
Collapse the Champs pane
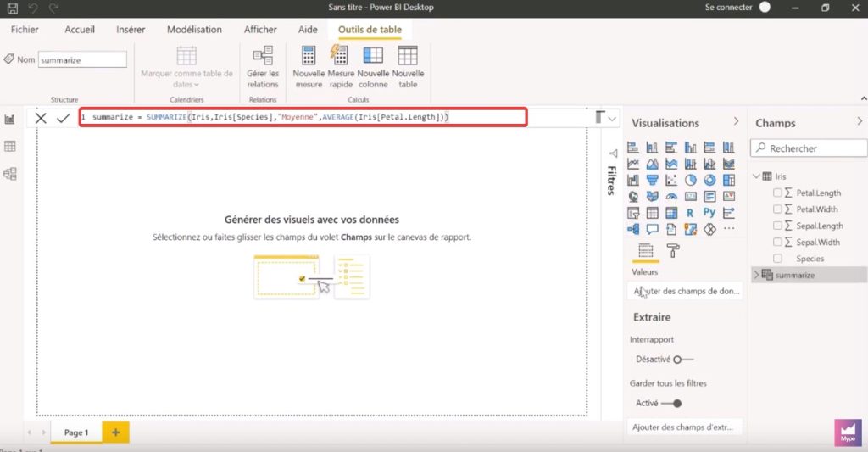[860, 121]
